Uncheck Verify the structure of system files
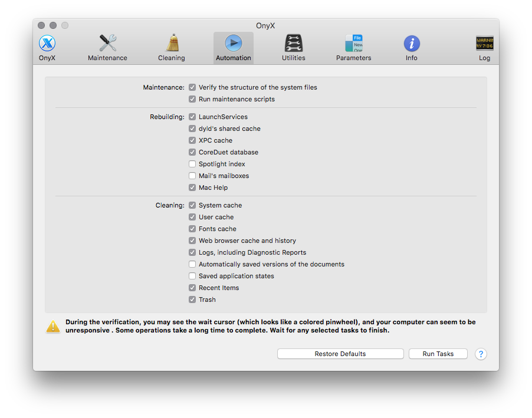This screenshot has height=418, width=532. (x=192, y=87)
